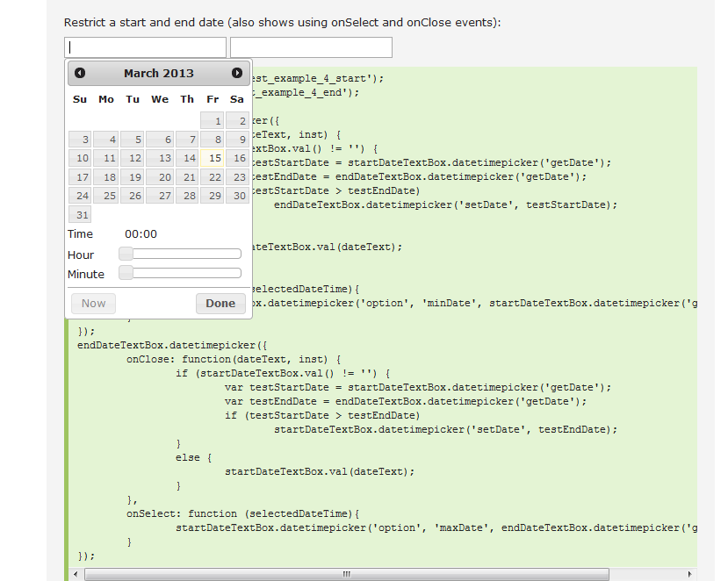Image resolution: width=728 pixels, height=581 pixels.
Task: Click the Hour slider handle
Action: 126,254
